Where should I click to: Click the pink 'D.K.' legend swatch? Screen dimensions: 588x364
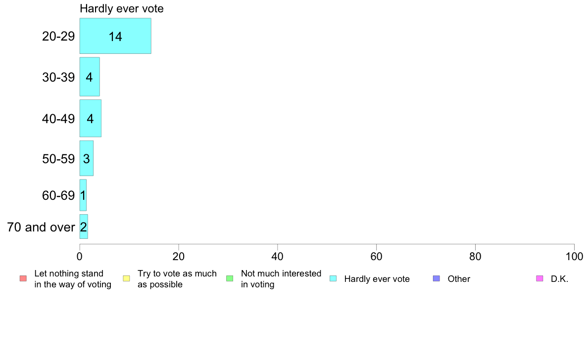pyautogui.click(x=539, y=278)
